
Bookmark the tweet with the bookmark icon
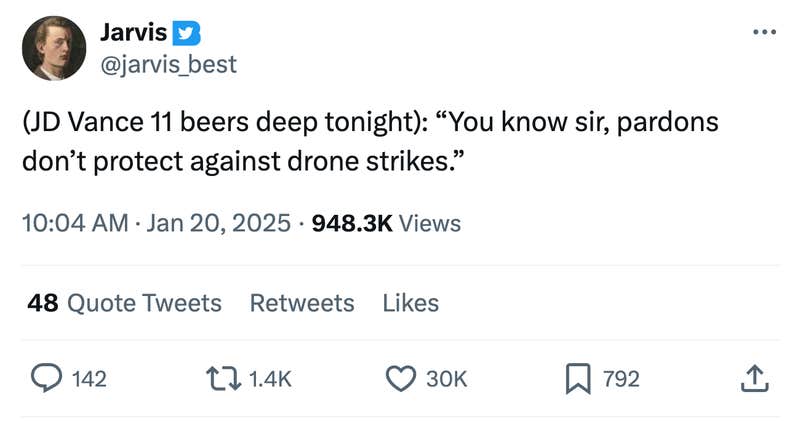point(577,378)
